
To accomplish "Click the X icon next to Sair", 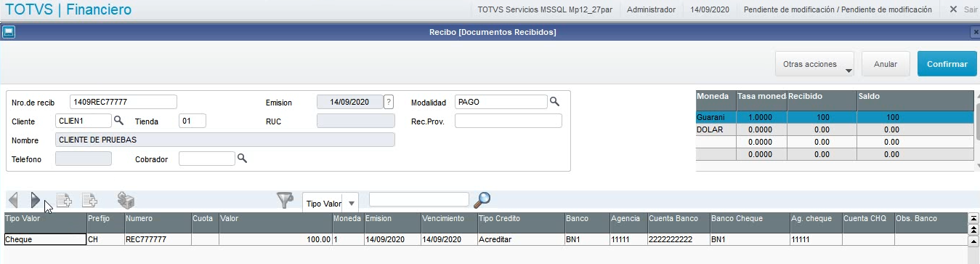I will coord(954,9).
